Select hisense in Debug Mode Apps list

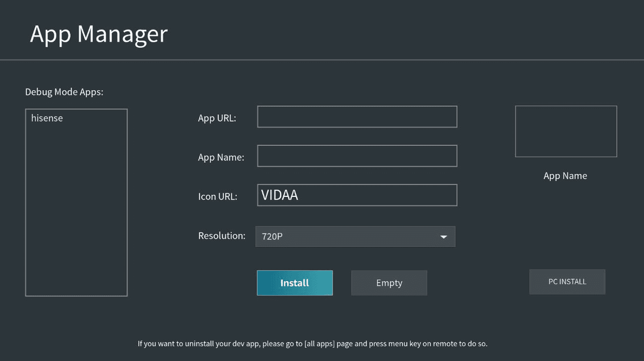(x=47, y=119)
